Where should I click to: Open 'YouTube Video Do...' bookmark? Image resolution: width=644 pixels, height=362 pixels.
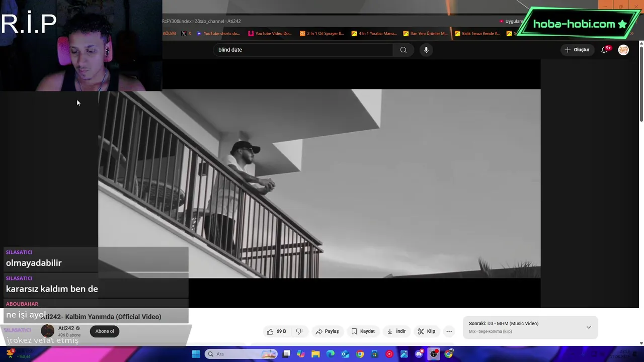coord(270,34)
